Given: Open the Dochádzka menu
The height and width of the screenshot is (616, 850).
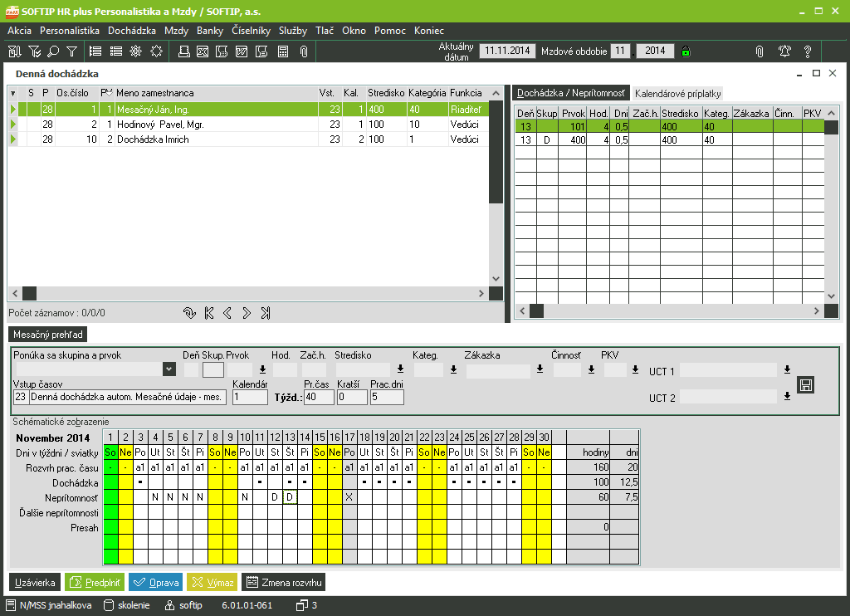Looking at the screenshot, I should (x=132, y=31).
